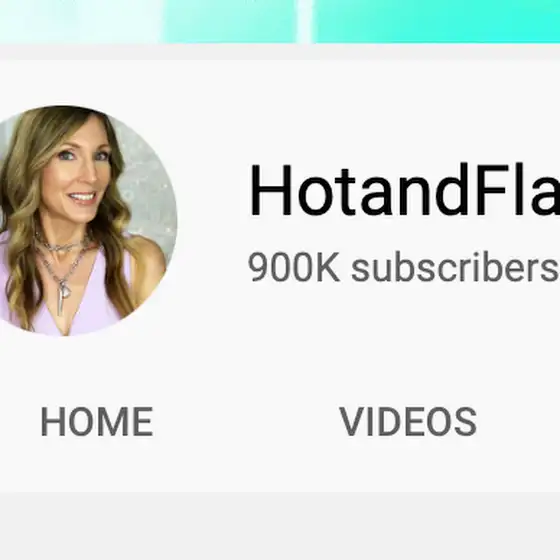Click the bright teal channel banner
Viewport: 560px width, 560px height.
pyautogui.click(x=438, y=21)
